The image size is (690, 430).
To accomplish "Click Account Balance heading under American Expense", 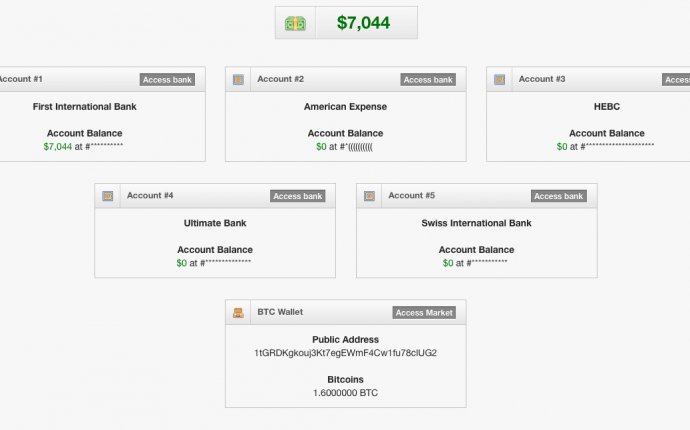I will [345, 133].
